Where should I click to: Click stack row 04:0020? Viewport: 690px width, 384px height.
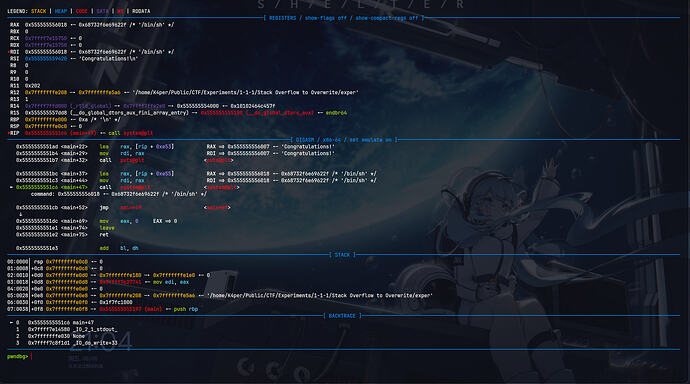(55, 289)
